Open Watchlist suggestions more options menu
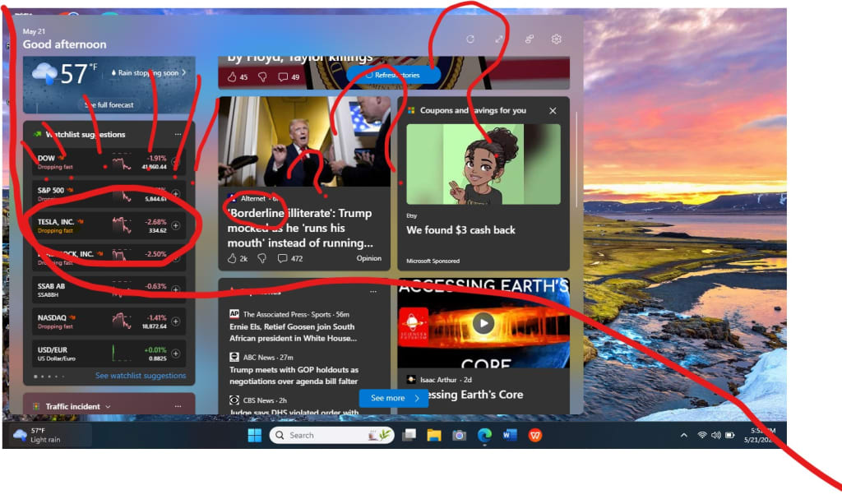This screenshot has height=504, width=842. coord(178,135)
